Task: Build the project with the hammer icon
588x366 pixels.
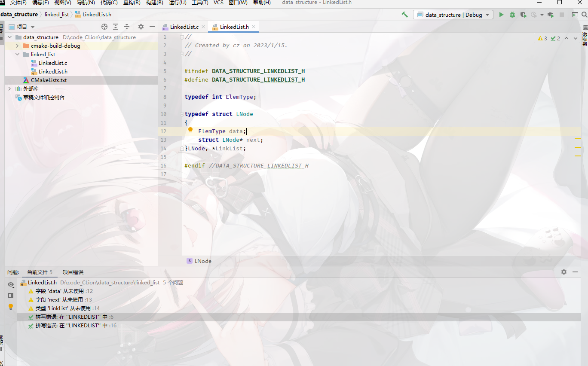Action: pyautogui.click(x=404, y=15)
